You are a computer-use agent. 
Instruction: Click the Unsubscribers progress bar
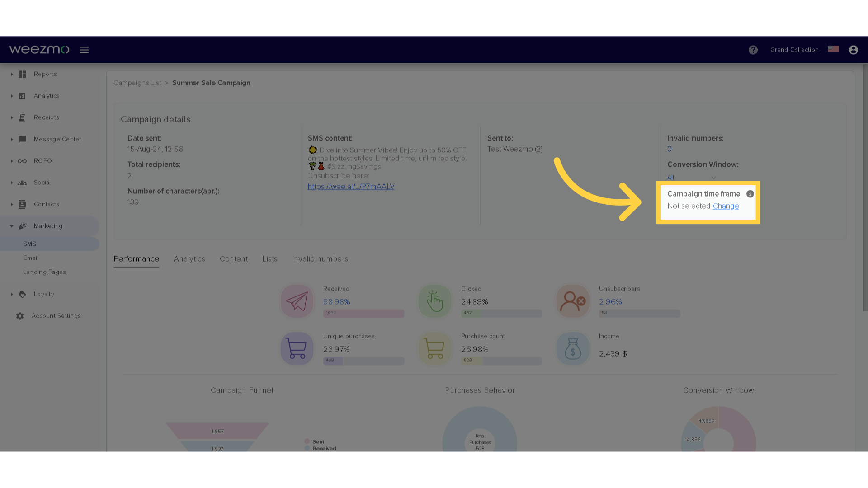[x=640, y=313]
